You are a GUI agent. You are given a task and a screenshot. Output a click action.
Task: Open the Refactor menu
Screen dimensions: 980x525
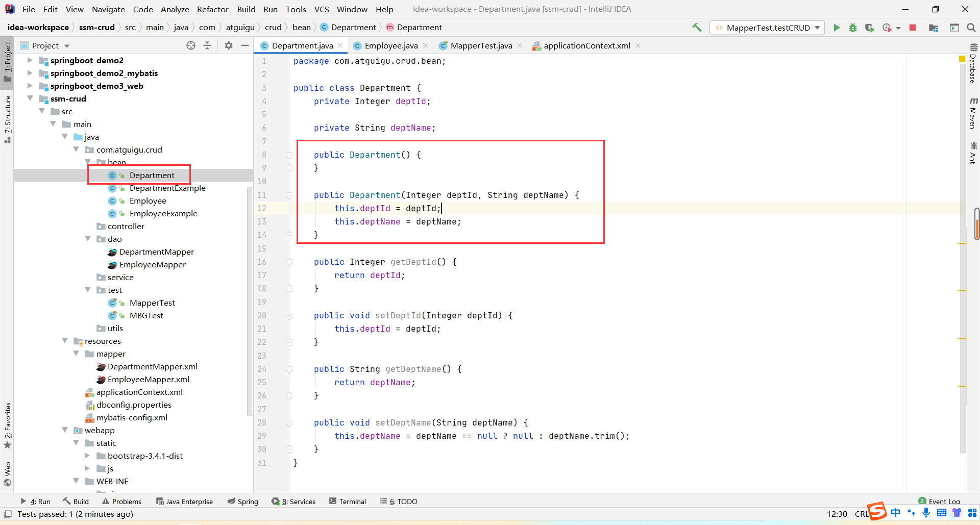tap(213, 9)
